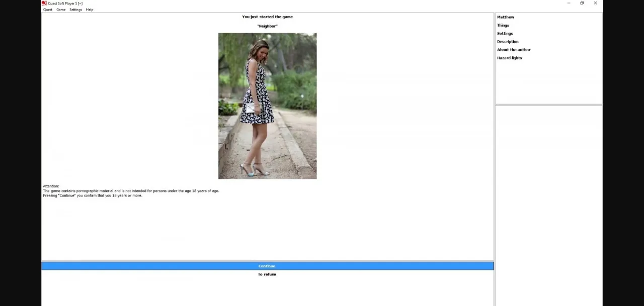Open the Settings menu in menu bar
Viewport: 644px width, 306px height.
coord(75,10)
